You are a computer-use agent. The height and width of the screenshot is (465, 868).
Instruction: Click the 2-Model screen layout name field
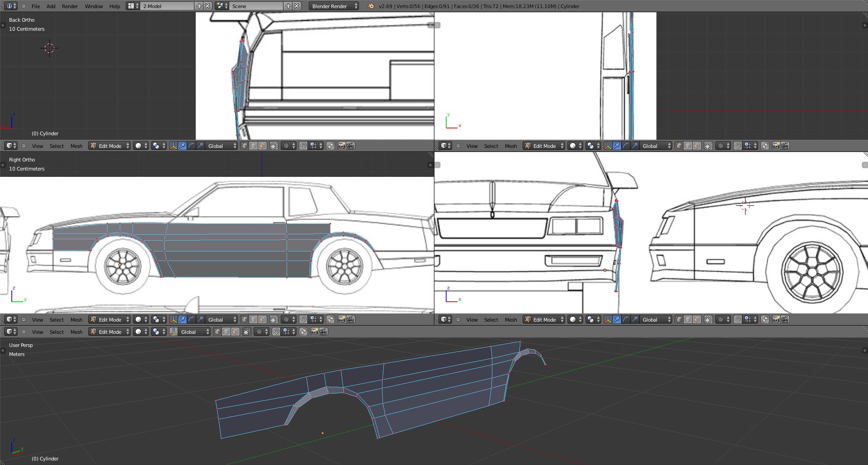(167, 6)
